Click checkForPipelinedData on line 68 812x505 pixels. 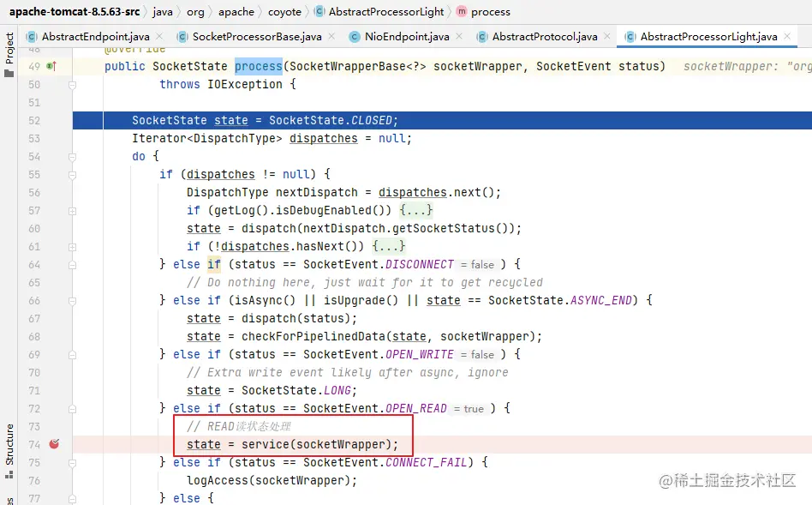click(313, 336)
